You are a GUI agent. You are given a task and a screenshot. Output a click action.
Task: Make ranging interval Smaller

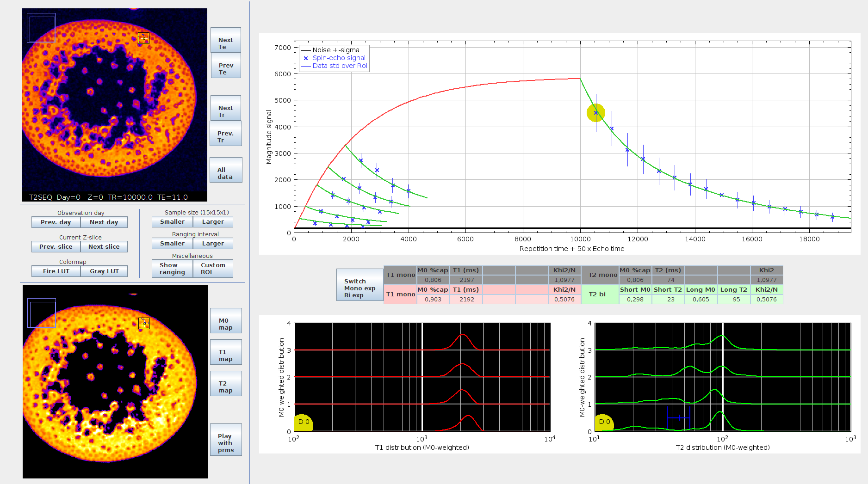pos(172,244)
